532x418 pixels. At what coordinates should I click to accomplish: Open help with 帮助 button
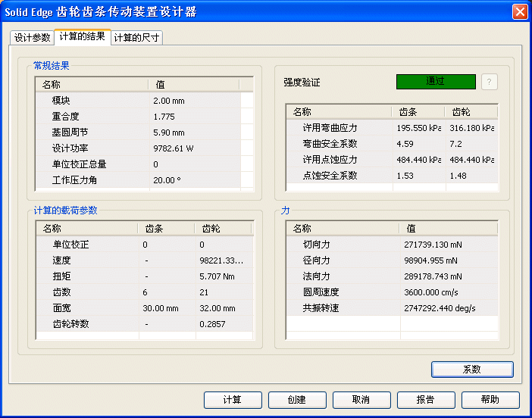pyautogui.click(x=490, y=400)
